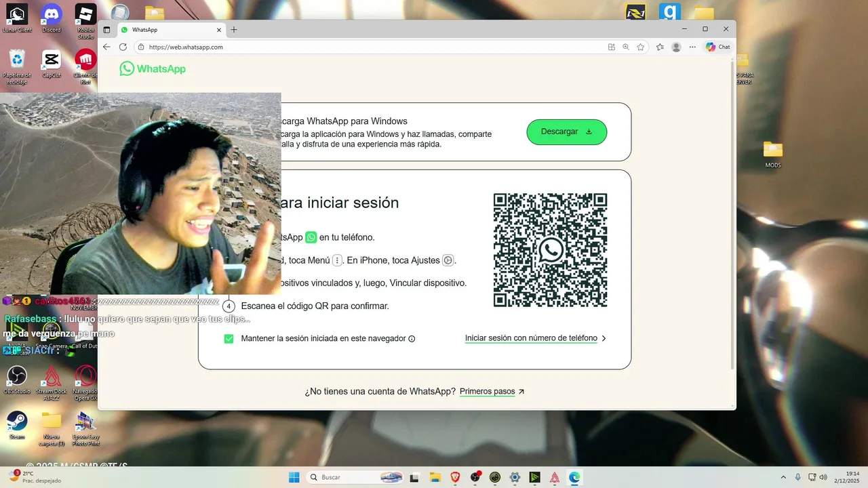868x488 pixels.
Task: Click the iPhone Ajustes gear icon
Action: (448, 260)
